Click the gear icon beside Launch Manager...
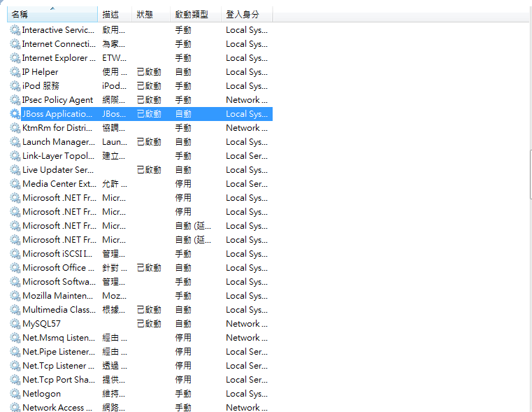This screenshot has width=532, height=412. coord(15,142)
